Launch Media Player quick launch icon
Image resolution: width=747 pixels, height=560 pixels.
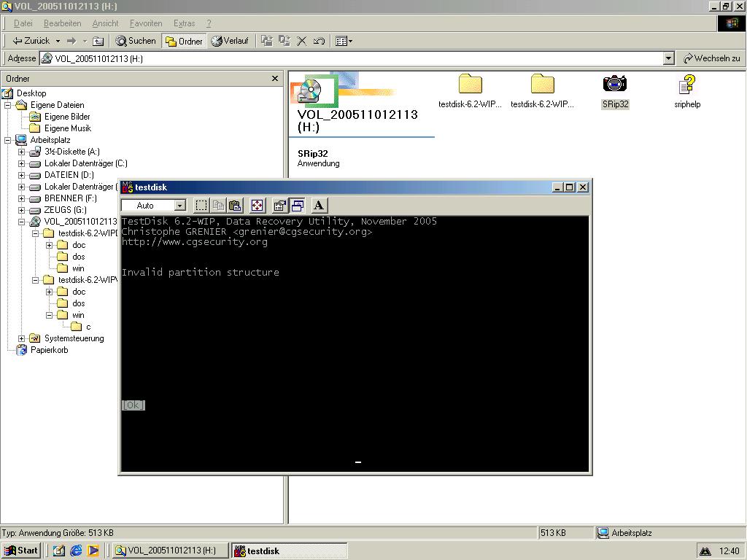[x=93, y=551]
